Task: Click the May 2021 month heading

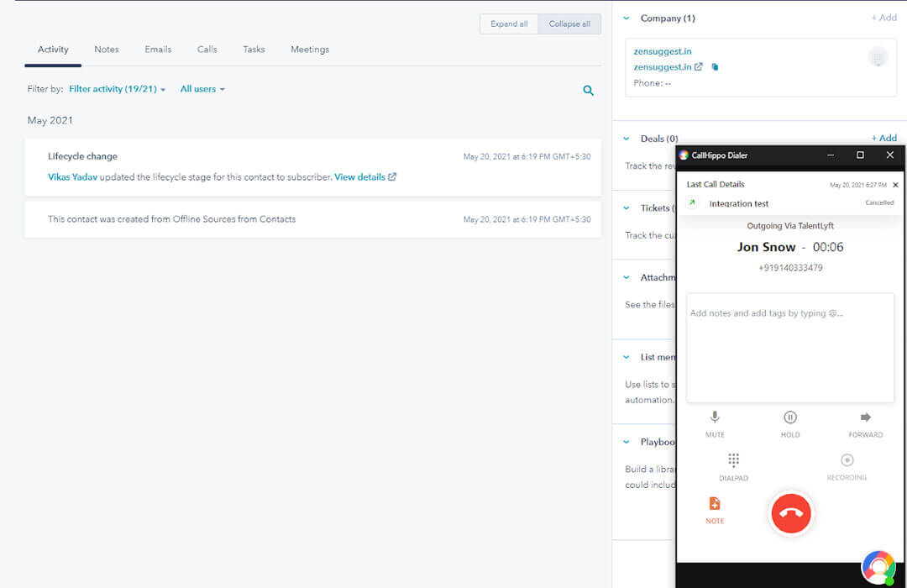Action: pos(50,120)
